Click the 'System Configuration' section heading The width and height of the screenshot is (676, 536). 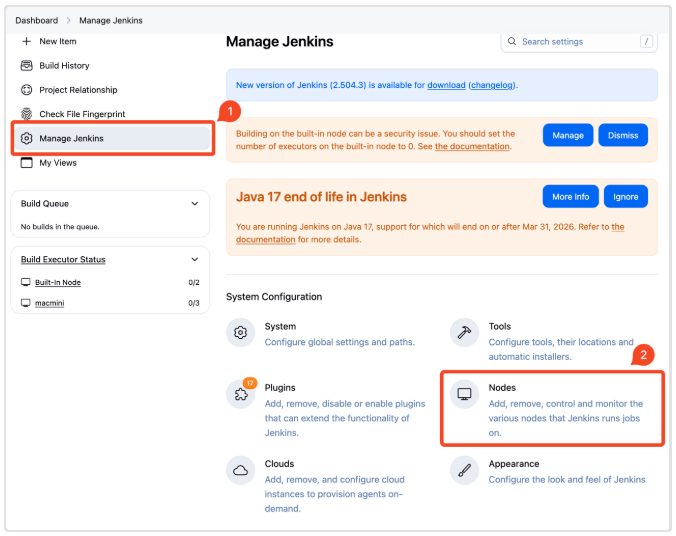274,297
